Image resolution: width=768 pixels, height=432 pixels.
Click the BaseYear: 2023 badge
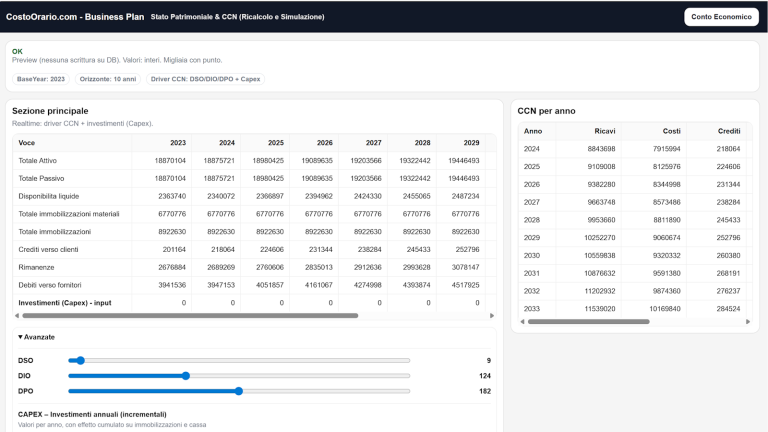[41, 79]
